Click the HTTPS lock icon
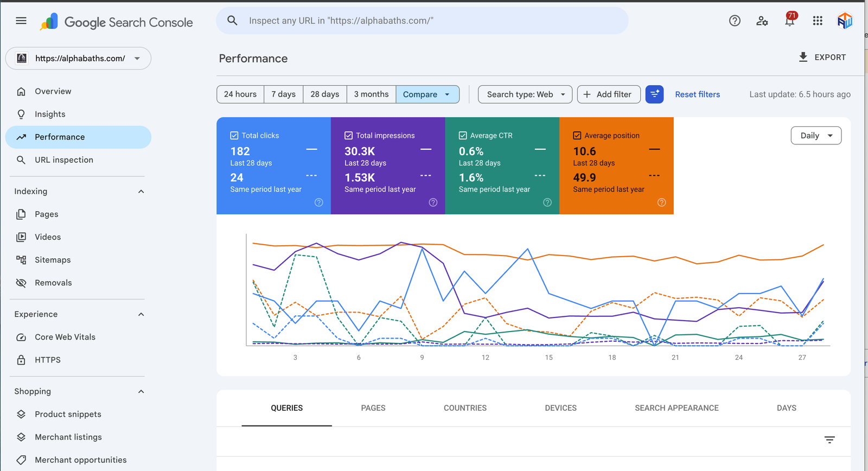The image size is (868, 471). coord(21,360)
